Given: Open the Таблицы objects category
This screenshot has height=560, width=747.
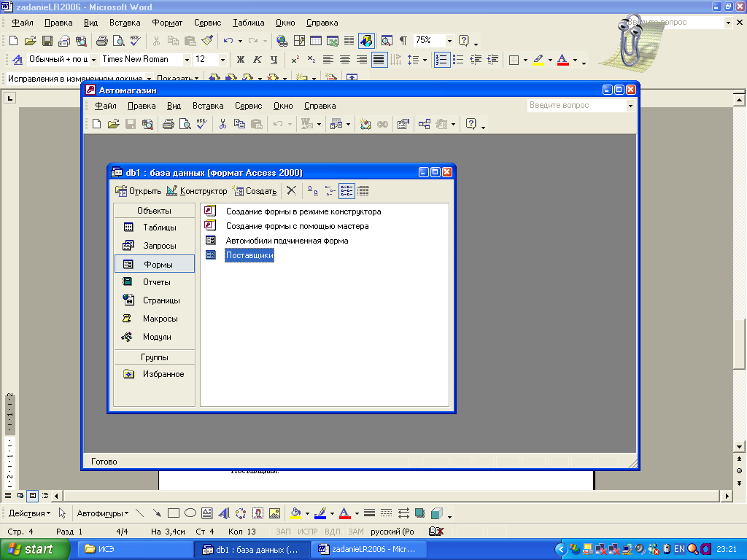Looking at the screenshot, I should point(155,227).
